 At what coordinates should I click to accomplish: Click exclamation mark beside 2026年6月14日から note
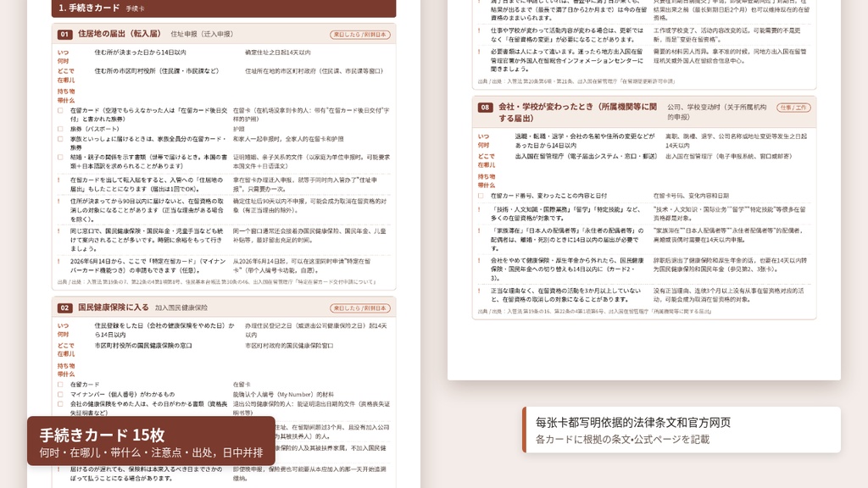click(58, 261)
